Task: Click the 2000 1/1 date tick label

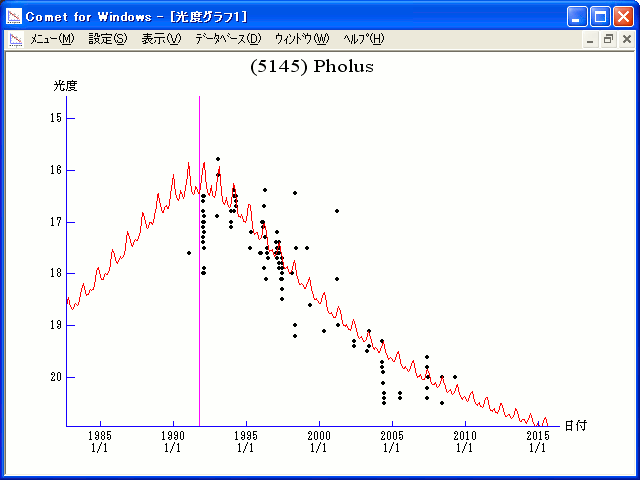Action: point(318,441)
